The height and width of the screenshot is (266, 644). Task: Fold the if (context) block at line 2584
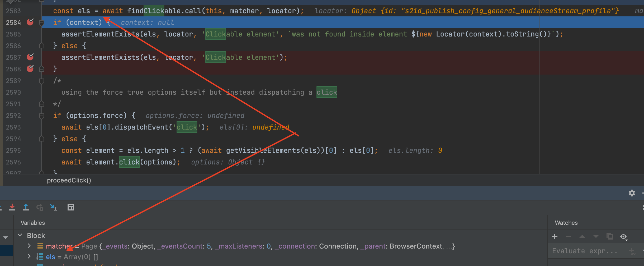[x=41, y=23]
